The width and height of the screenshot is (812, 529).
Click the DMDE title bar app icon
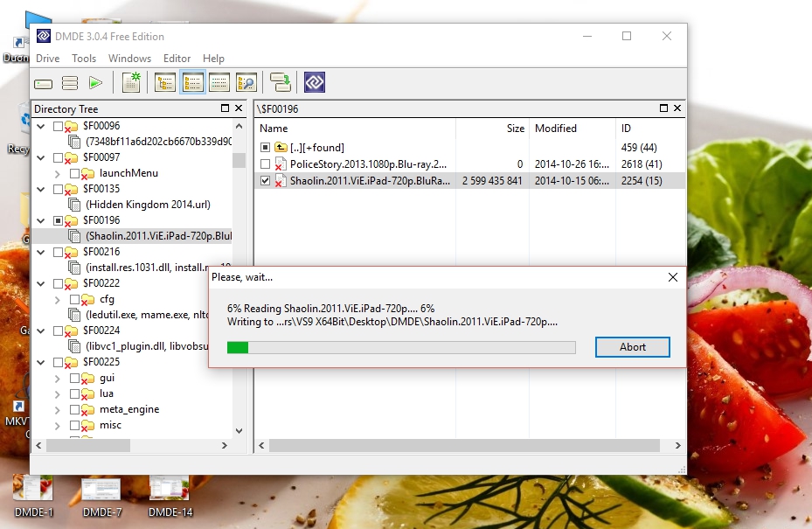[44, 36]
